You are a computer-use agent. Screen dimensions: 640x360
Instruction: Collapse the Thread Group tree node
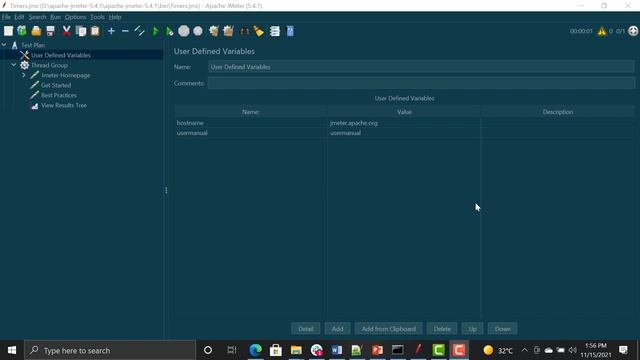pyautogui.click(x=14, y=65)
